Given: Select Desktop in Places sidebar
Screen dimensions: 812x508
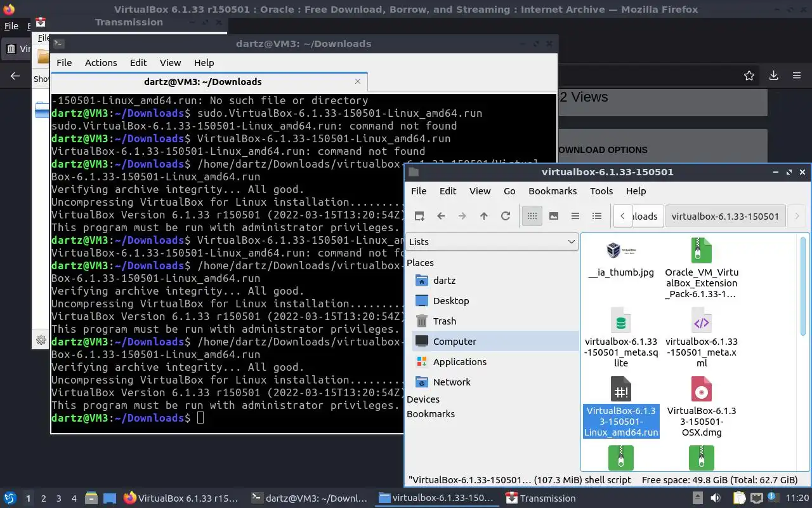Looking at the screenshot, I should (495, 300).
